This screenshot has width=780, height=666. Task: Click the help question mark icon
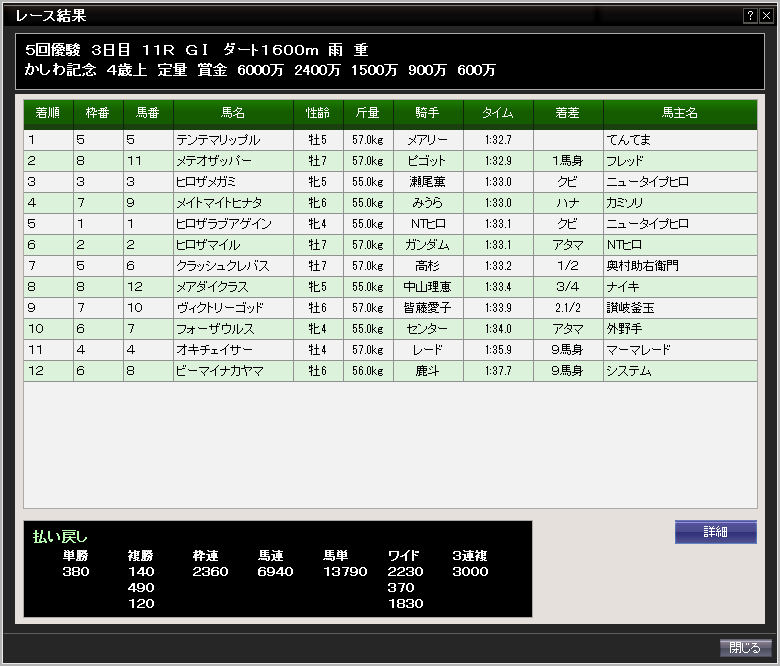coord(750,16)
